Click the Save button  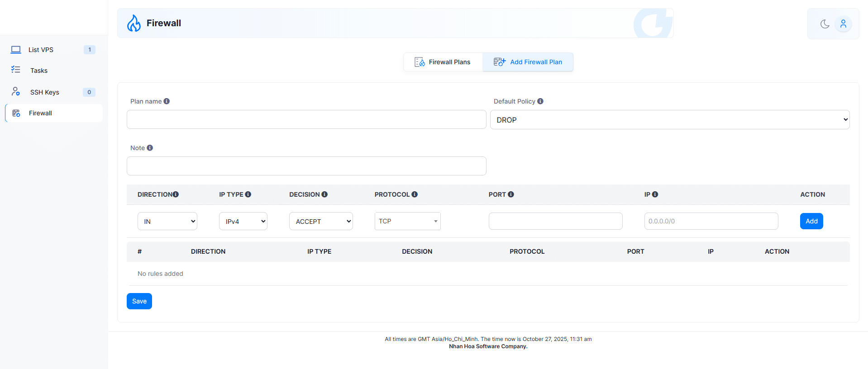tap(139, 301)
